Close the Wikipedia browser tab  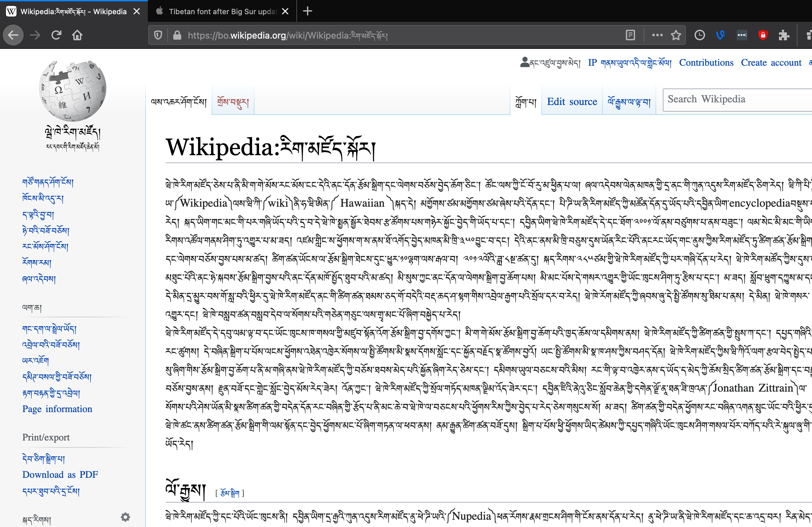(137, 12)
